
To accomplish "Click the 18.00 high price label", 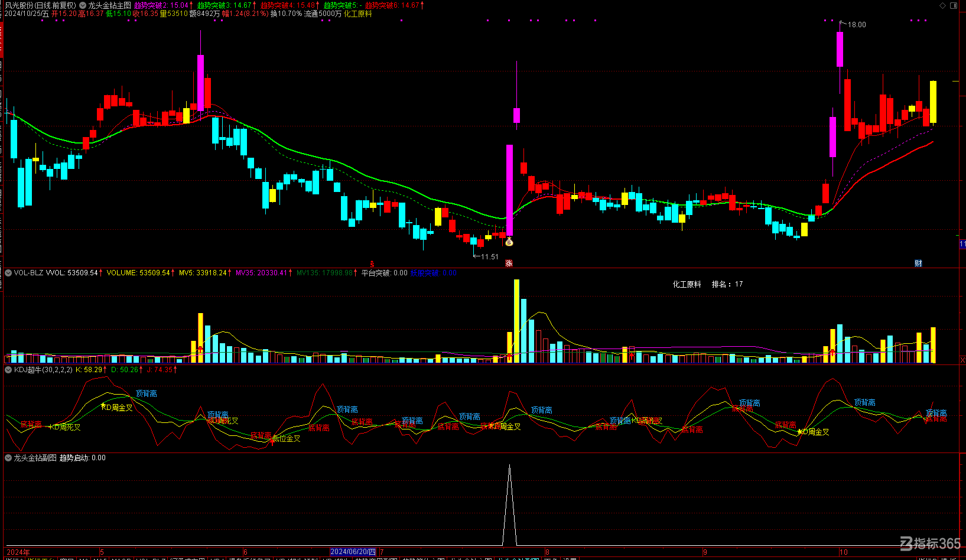I will coord(857,25).
